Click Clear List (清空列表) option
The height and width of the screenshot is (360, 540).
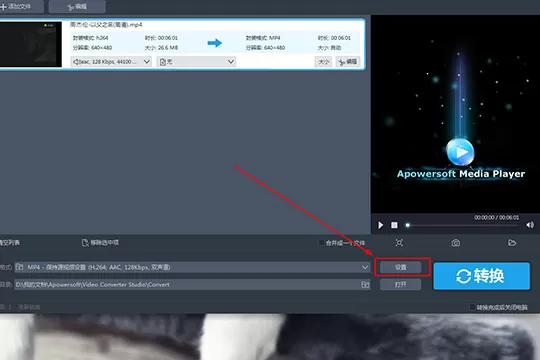[10, 243]
